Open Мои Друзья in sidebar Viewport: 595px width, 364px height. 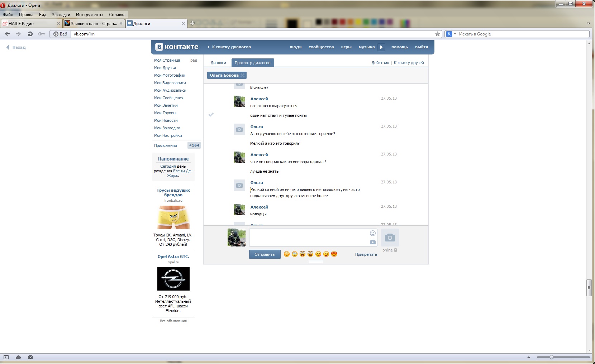point(165,68)
